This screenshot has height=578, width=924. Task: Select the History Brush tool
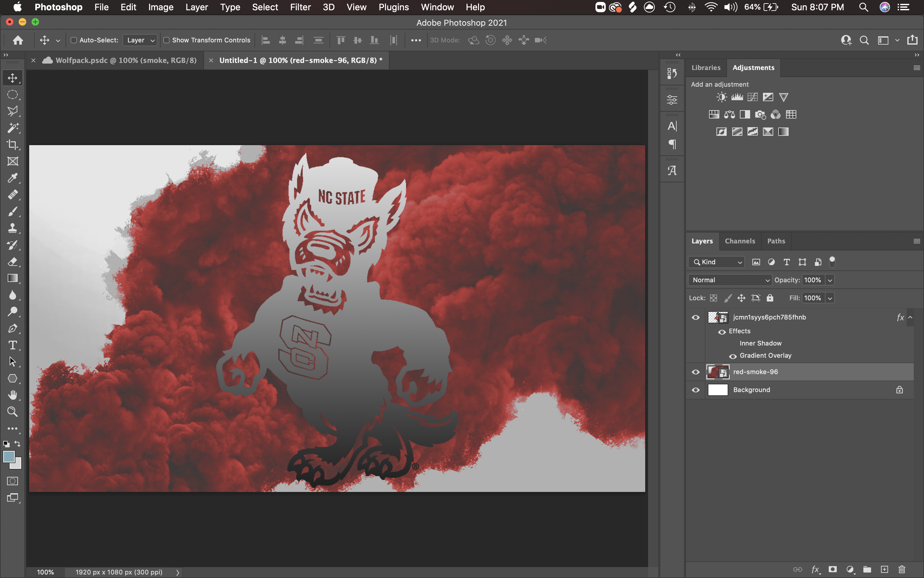[13, 245]
